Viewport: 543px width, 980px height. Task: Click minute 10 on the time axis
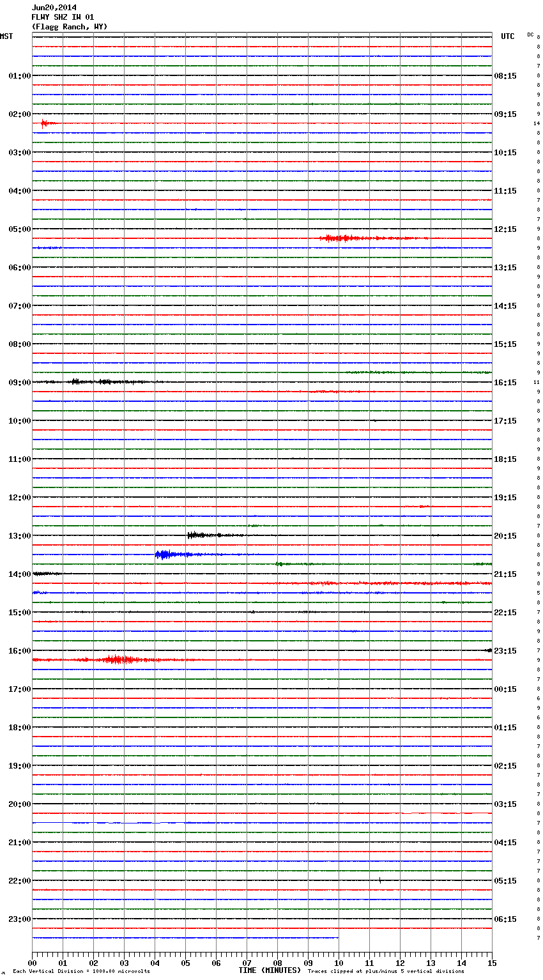[339, 963]
